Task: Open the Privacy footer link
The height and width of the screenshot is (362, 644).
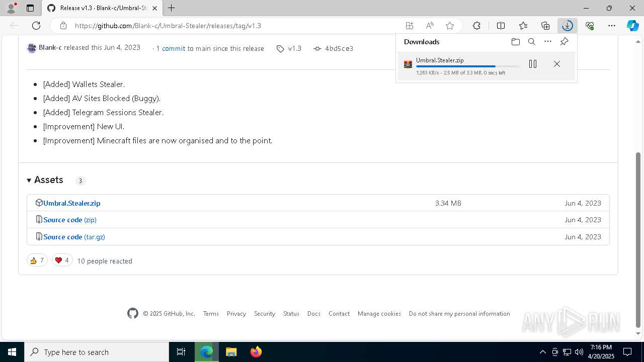Action: [236, 313]
